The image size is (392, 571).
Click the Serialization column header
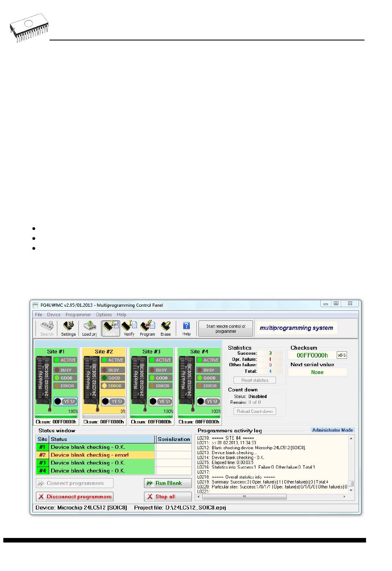tap(174, 439)
